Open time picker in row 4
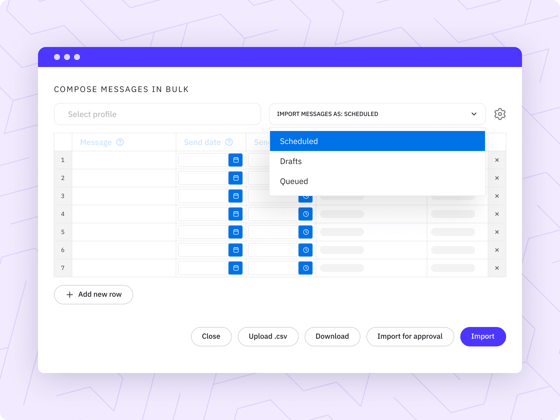Screen dimensions: 560x420 [x=305, y=214]
